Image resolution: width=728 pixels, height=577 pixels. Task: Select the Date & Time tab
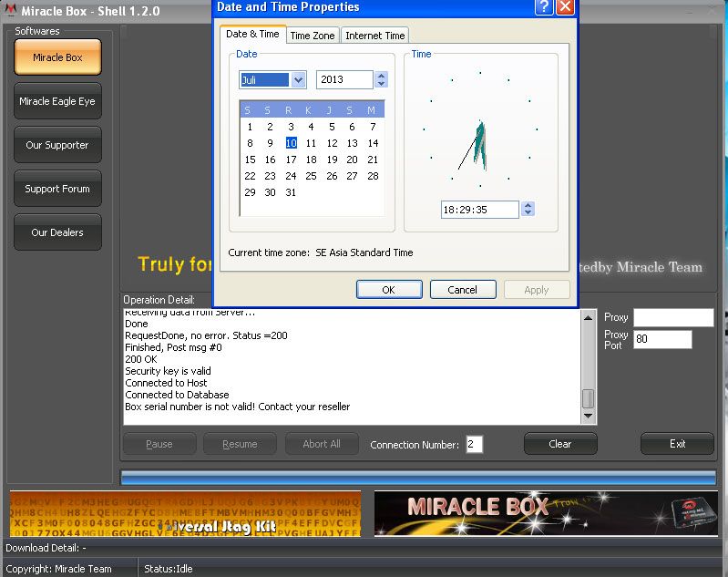252,34
